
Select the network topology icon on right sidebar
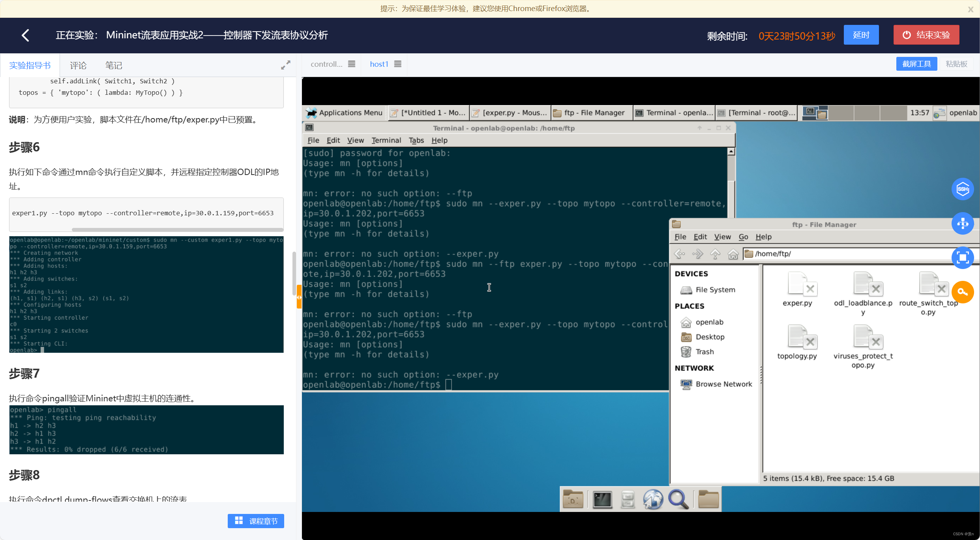[x=962, y=223]
